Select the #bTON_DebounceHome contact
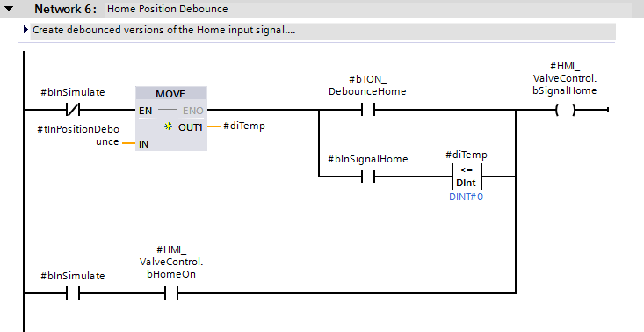 368,110
